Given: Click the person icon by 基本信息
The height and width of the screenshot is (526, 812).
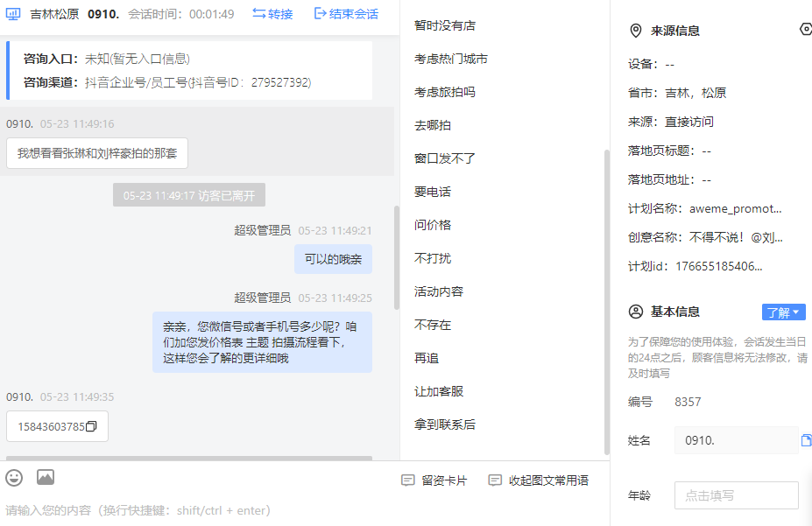Looking at the screenshot, I should (x=635, y=312).
